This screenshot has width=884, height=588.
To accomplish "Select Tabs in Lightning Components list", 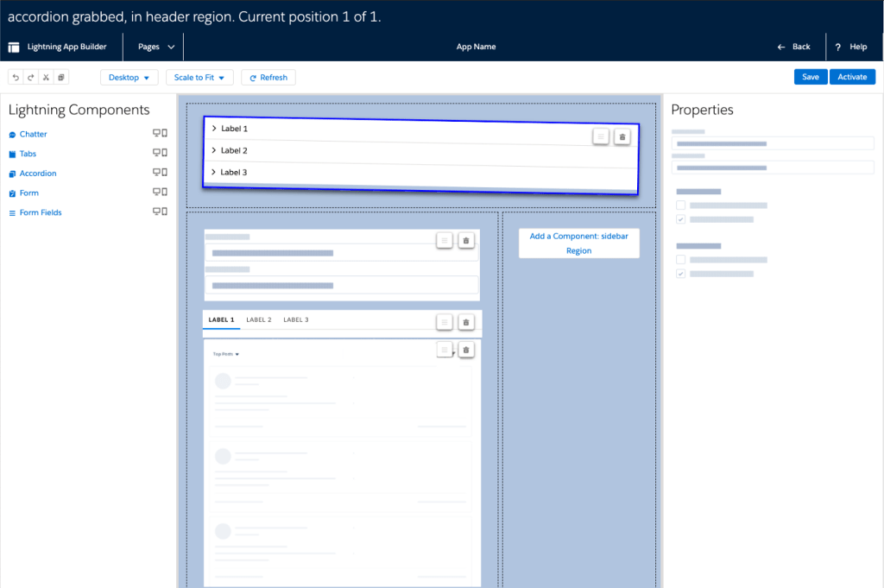I will pyautogui.click(x=28, y=154).
